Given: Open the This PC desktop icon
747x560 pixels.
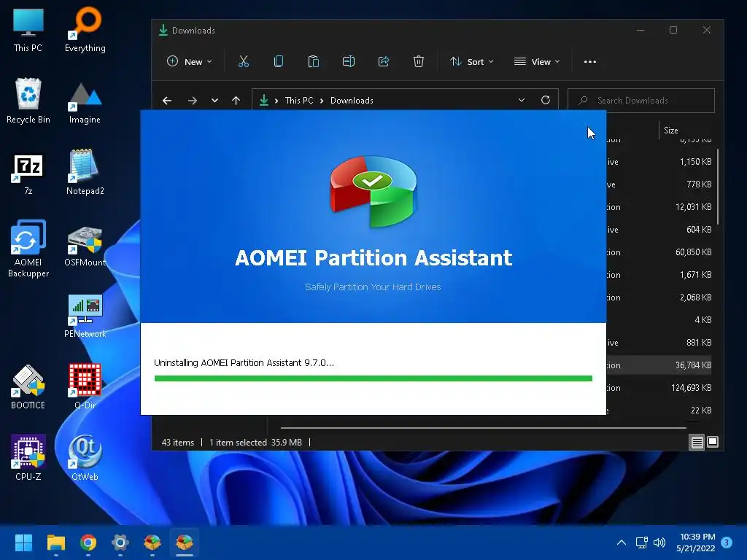Looking at the screenshot, I should click(x=28, y=29).
